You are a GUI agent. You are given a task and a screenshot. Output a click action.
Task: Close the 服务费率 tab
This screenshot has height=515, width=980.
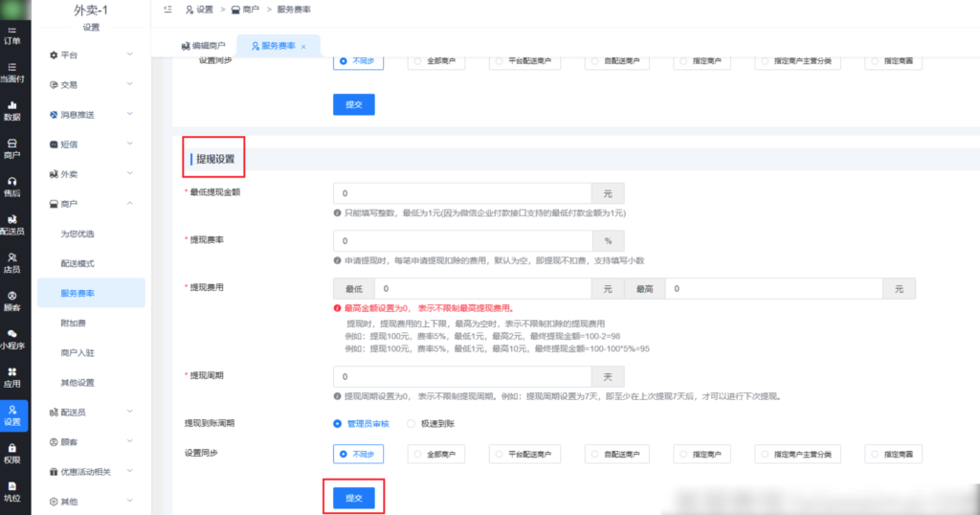(x=303, y=46)
